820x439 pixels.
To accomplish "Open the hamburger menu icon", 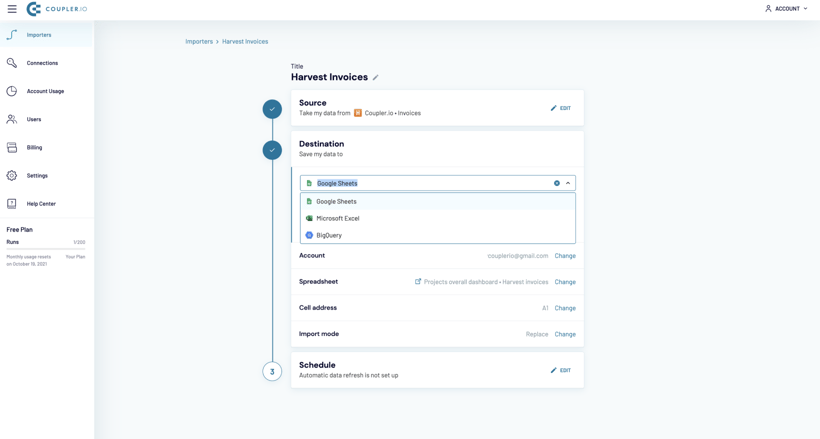I will click(x=12, y=9).
